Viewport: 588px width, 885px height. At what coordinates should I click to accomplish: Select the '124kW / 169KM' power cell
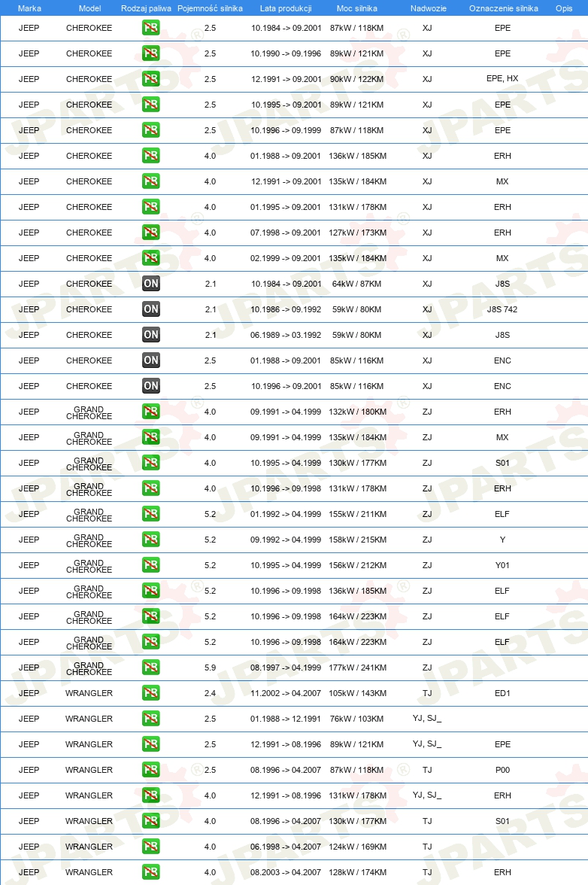pos(357,847)
